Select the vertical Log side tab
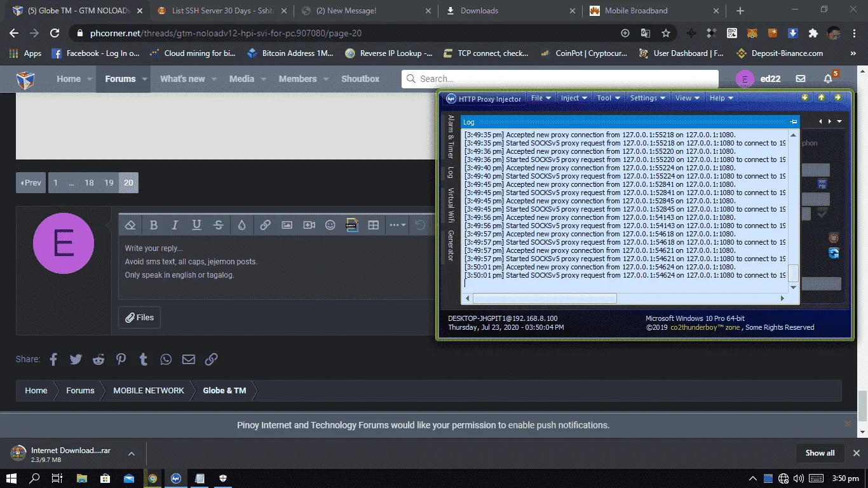 [x=451, y=172]
